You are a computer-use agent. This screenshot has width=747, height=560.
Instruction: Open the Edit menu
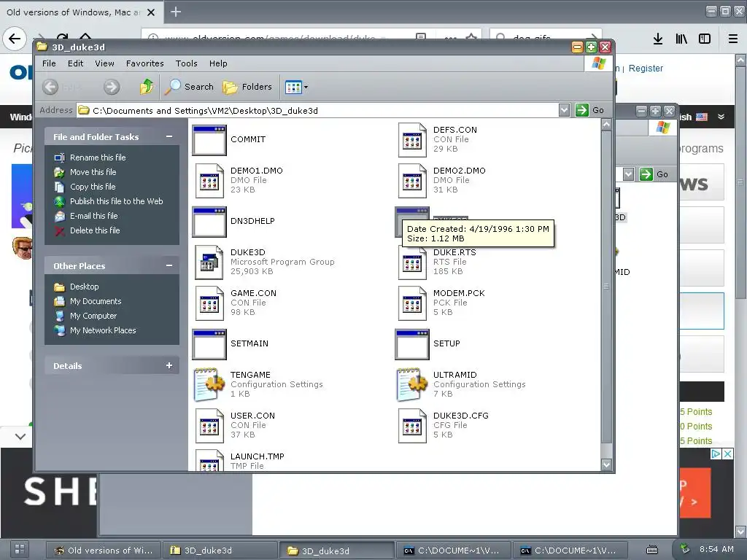[75, 63]
